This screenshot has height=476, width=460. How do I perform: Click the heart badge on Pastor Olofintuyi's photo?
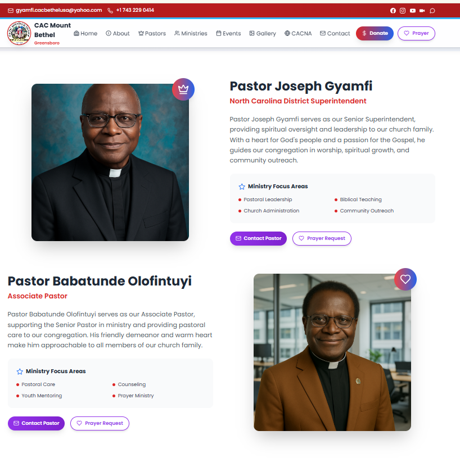(405, 279)
